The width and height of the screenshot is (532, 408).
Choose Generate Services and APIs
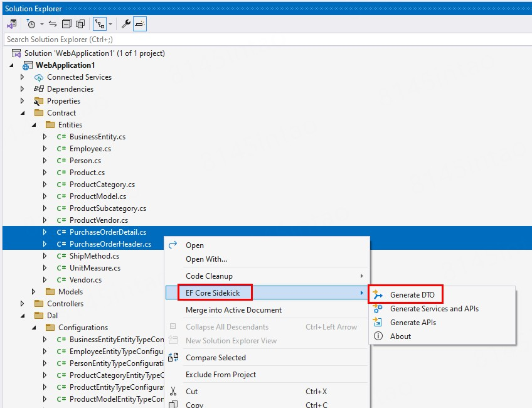pos(434,308)
